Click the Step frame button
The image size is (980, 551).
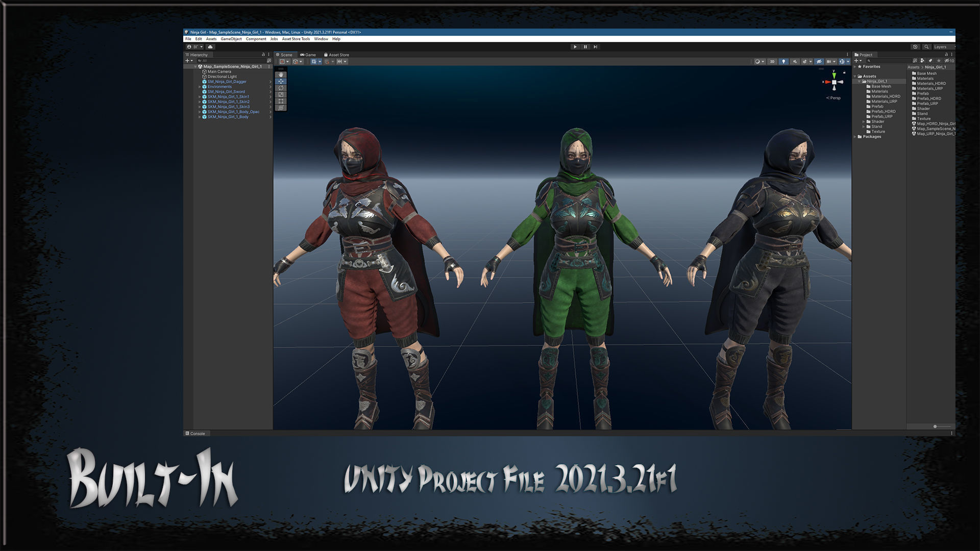595,47
